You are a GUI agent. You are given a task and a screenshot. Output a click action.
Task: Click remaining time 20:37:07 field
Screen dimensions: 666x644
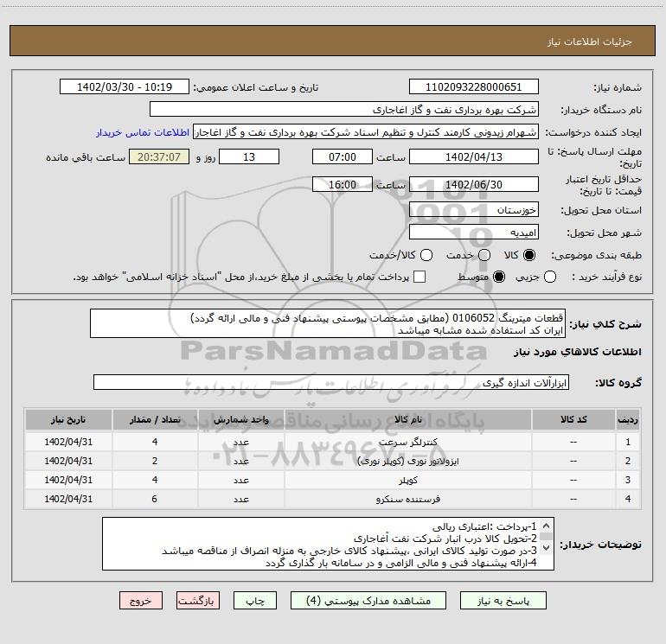pyautogui.click(x=159, y=156)
